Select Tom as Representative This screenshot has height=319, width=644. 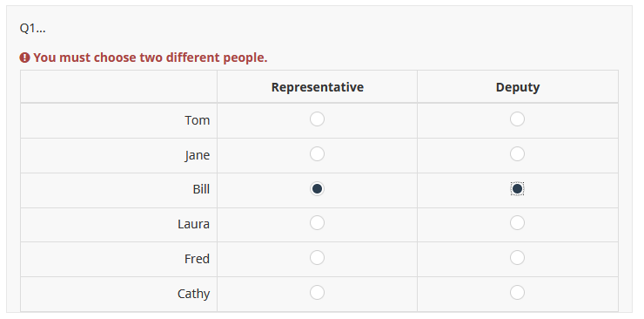pyautogui.click(x=317, y=119)
